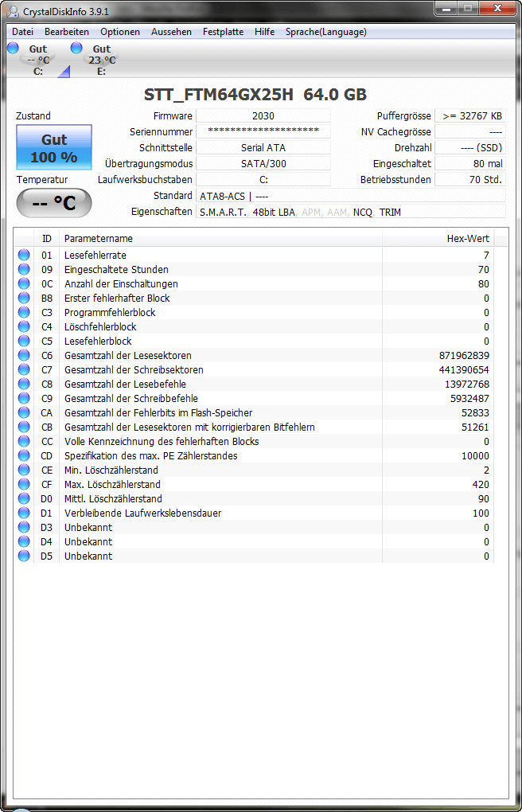The height and width of the screenshot is (812, 522).
Task: Click the masked Seriennummer field
Action: pyautogui.click(x=263, y=131)
